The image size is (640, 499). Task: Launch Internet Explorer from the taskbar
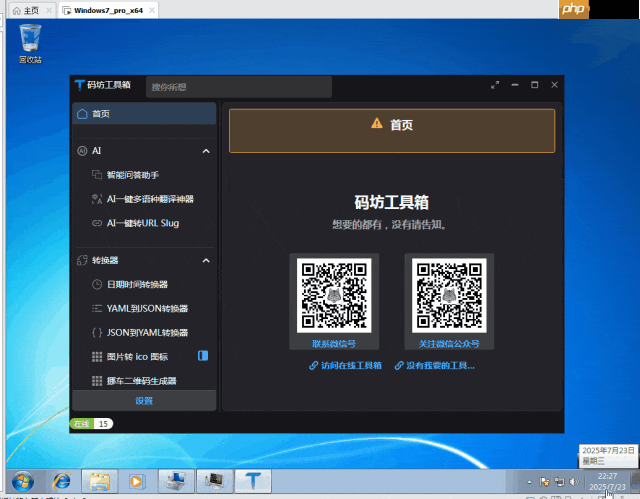pos(62,482)
